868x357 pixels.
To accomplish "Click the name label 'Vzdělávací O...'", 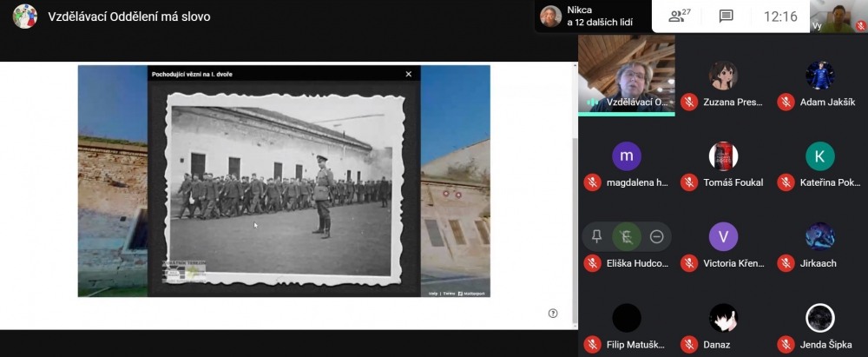I will pyautogui.click(x=638, y=102).
